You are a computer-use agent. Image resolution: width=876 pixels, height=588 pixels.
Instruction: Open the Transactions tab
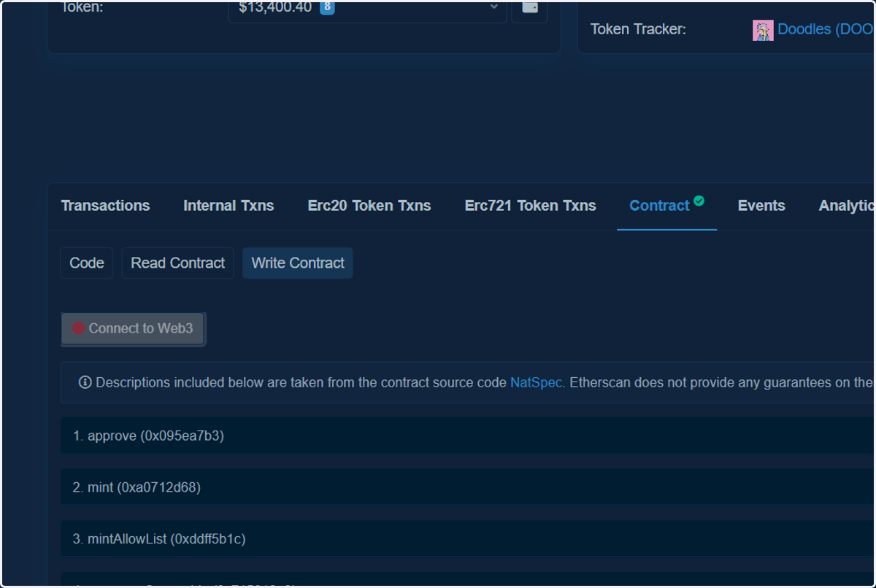[x=105, y=206]
